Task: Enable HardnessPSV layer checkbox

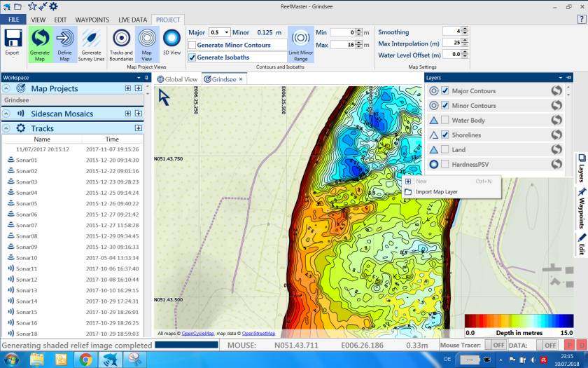Action: click(x=444, y=164)
